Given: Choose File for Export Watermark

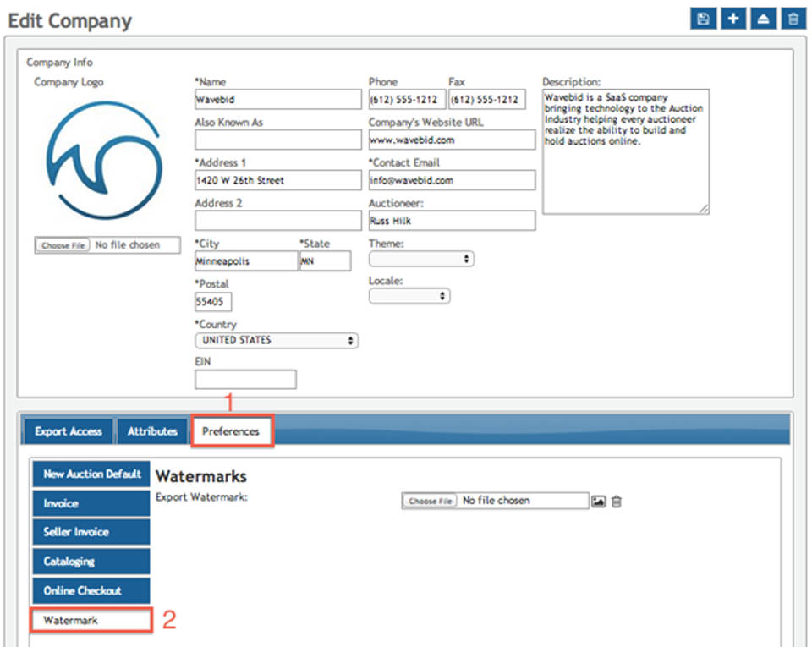Looking at the screenshot, I should coord(431,501).
